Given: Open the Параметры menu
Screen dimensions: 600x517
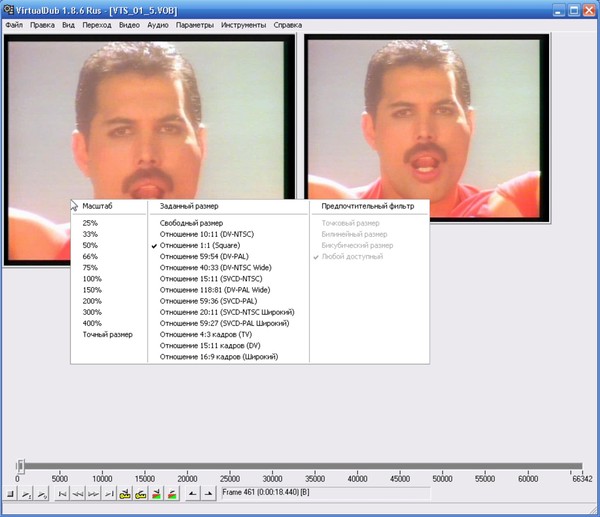Looking at the screenshot, I should 195,25.
